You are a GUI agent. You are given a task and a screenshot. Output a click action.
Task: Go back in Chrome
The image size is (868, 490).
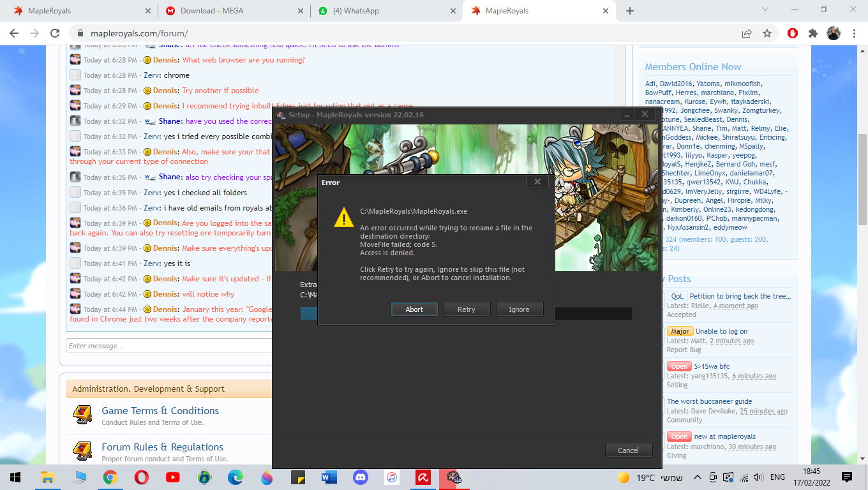tap(14, 33)
